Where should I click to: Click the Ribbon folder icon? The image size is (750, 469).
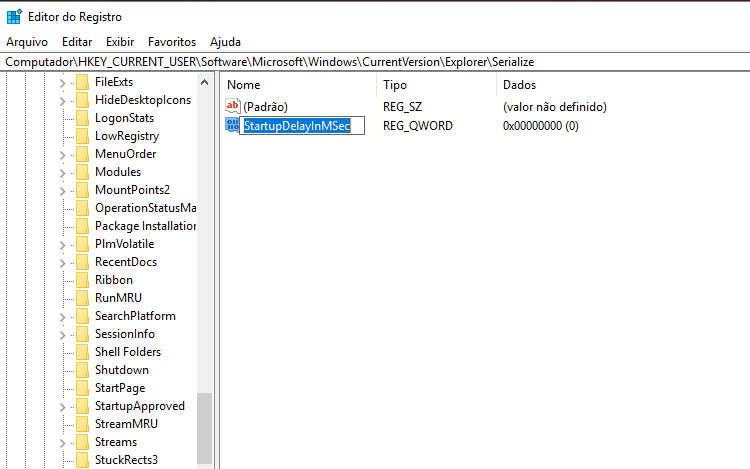(82, 280)
